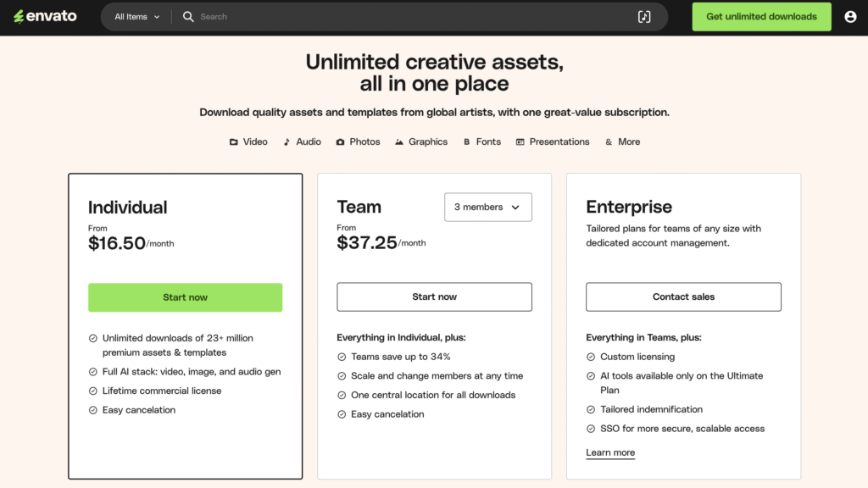Click the Presentations category icon
This screenshot has height=488, width=868.
(x=520, y=142)
